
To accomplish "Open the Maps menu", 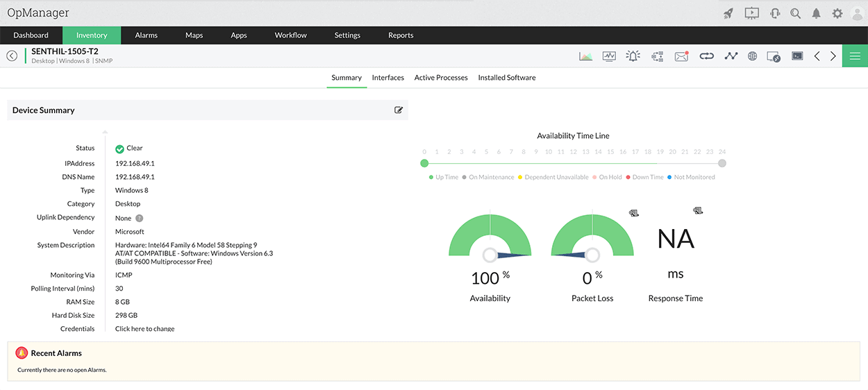I will point(194,35).
